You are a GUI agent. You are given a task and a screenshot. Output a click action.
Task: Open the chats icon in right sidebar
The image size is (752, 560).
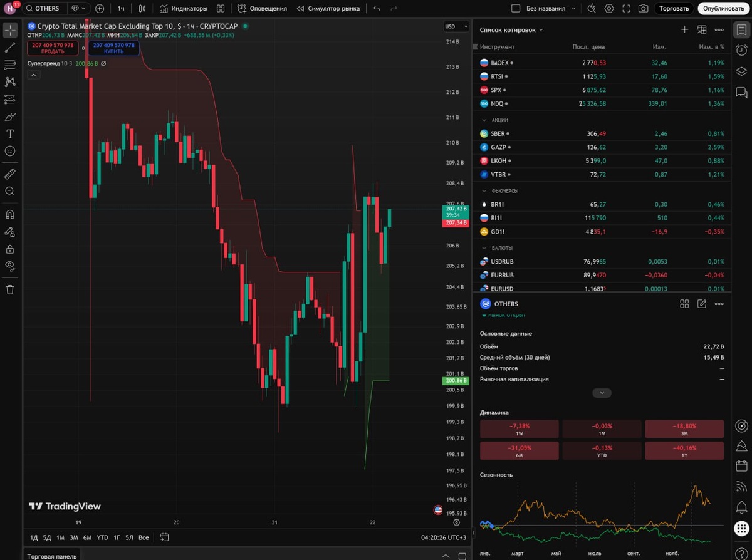[x=741, y=92]
